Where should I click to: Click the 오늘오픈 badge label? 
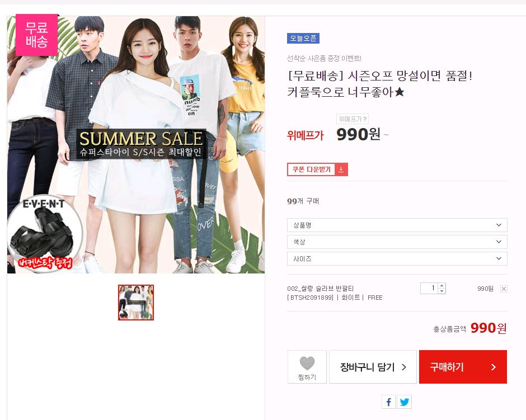pos(303,38)
